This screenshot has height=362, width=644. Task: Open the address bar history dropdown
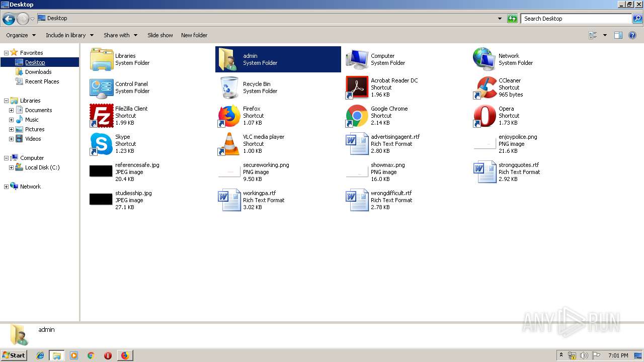(x=500, y=19)
